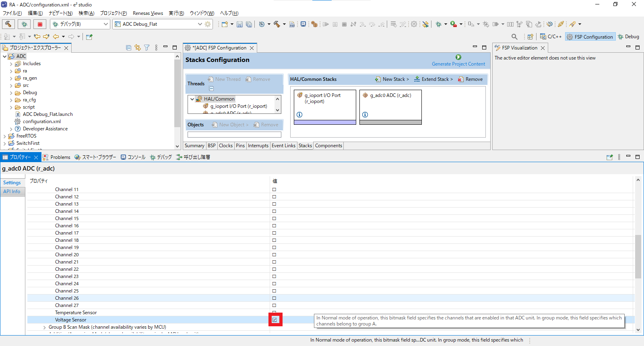Expand Group B Scan Mask property group

(x=44, y=327)
